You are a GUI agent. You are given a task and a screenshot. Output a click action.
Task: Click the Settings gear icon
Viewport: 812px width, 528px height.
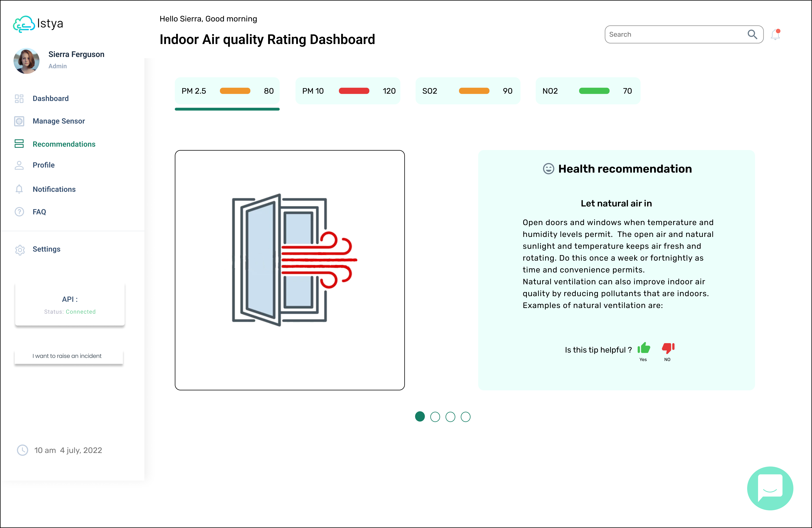[x=20, y=250]
